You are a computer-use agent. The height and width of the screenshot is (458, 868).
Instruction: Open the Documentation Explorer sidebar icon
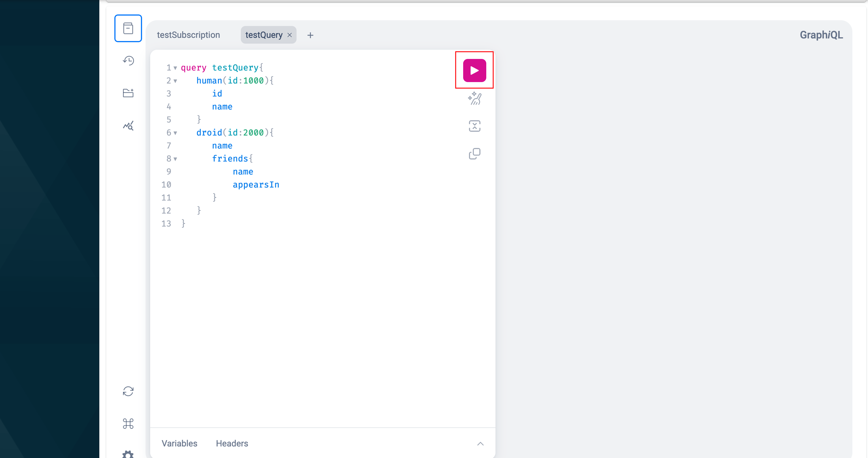128,28
